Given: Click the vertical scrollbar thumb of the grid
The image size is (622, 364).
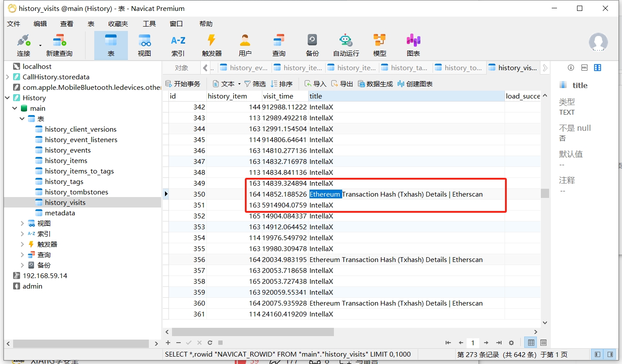Looking at the screenshot, I should click(x=545, y=193).
